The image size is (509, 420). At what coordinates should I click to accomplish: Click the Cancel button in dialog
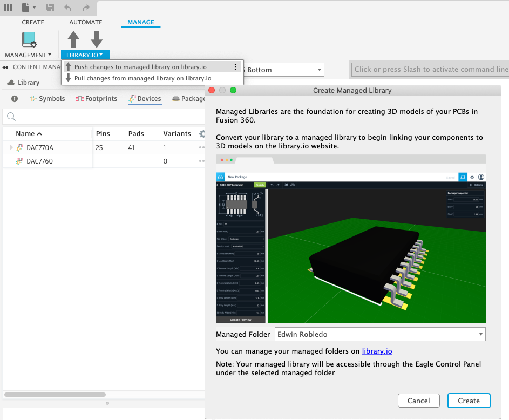click(x=419, y=401)
